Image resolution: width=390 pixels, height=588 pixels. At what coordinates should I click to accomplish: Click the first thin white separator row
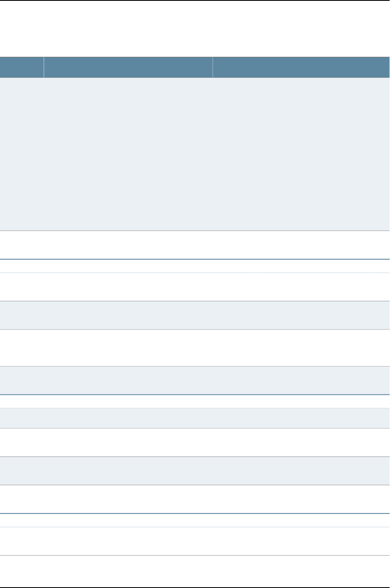pyautogui.click(x=195, y=266)
